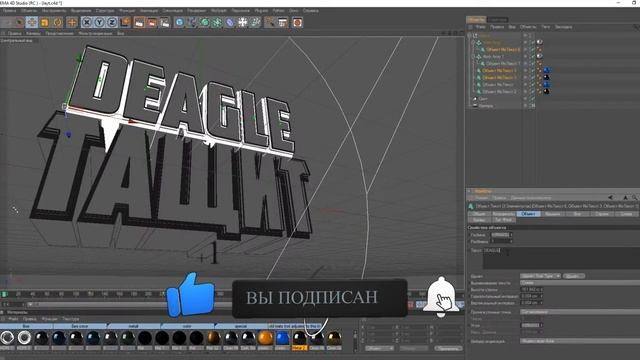Select the Свет light object
Image resolution: width=640 pixels, height=360 pixels.
click(483, 99)
